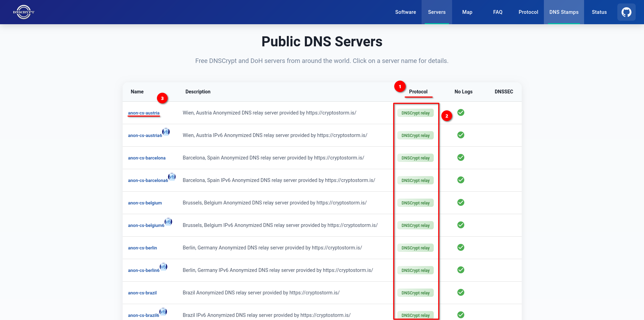View the Status page
644x320 pixels.
coord(599,12)
